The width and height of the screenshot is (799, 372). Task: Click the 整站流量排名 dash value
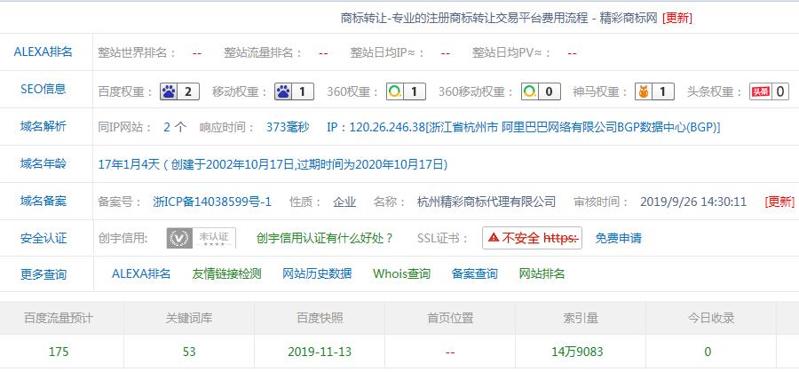coord(323,53)
